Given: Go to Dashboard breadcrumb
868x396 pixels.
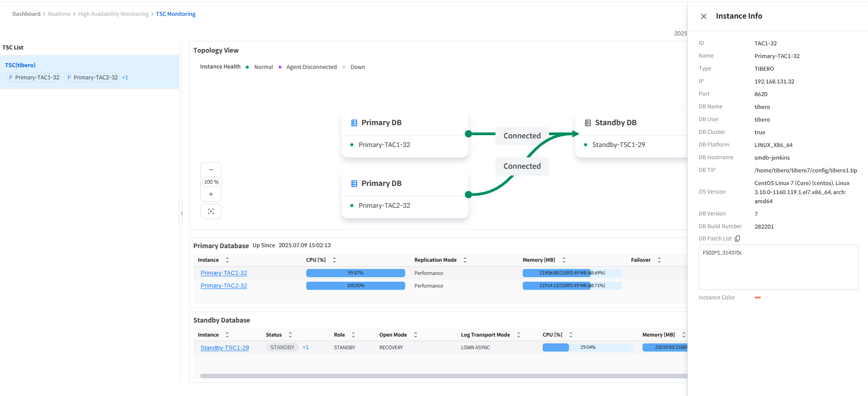Looking at the screenshot, I should tap(26, 14).
